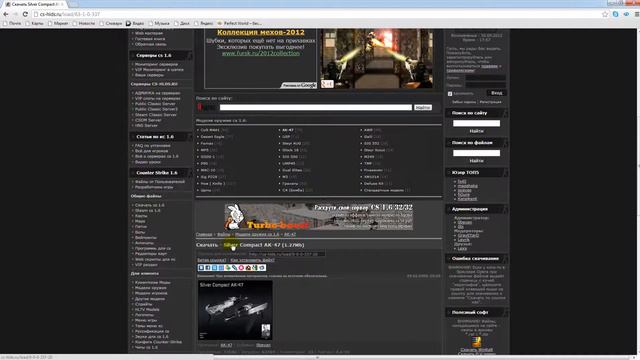Open the Карты bookmark
640x360 pixels.
(x=35, y=23)
